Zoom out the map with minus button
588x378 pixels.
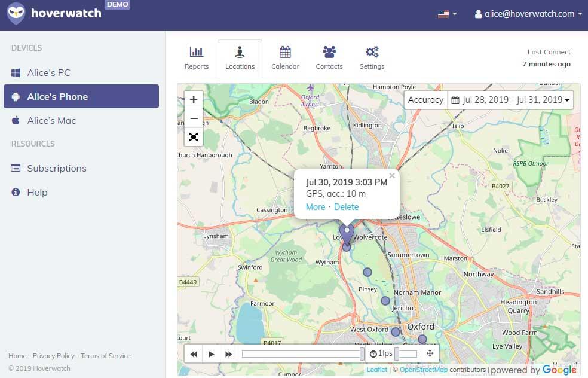[x=194, y=118]
